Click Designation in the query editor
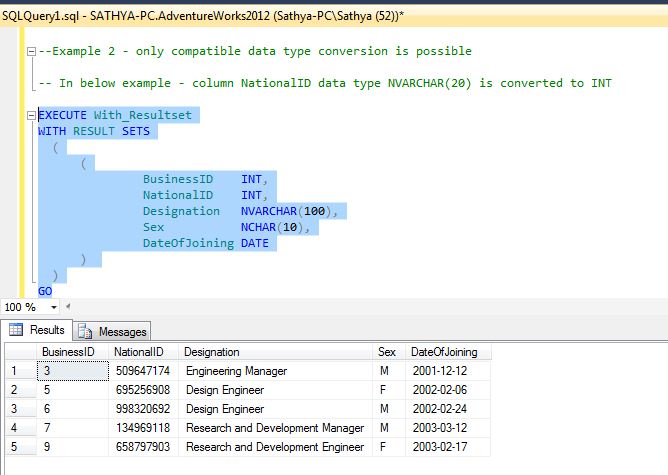Image resolution: width=668 pixels, height=475 pixels. tap(181, 211)
